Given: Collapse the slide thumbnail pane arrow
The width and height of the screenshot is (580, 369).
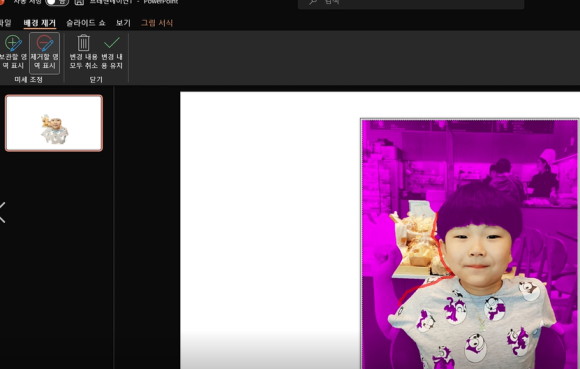Looking at the screenshot, I should [3, 213].
